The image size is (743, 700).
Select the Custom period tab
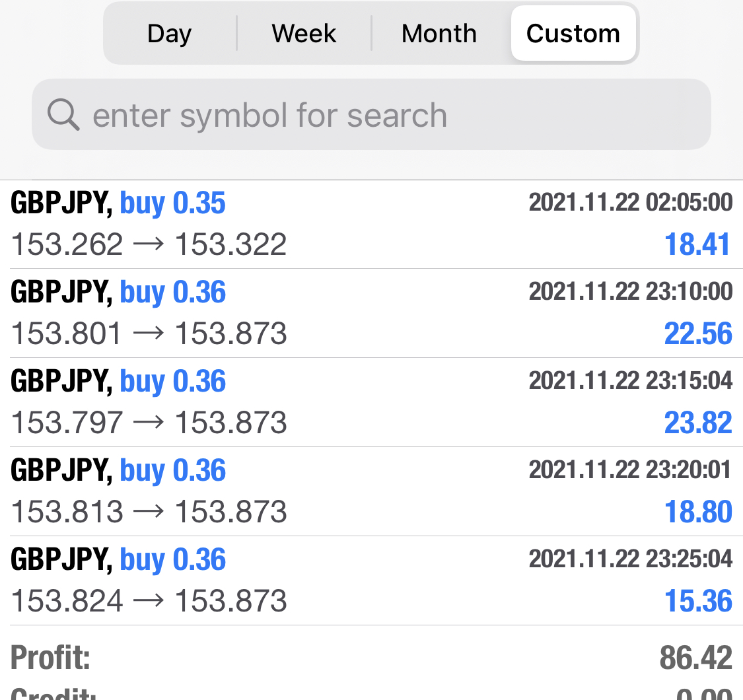[573, 34]
